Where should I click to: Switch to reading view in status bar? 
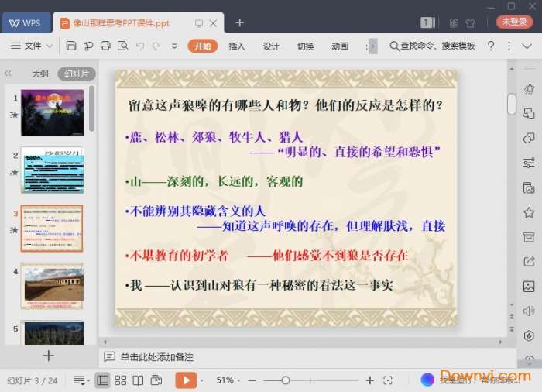pos(138,380)
